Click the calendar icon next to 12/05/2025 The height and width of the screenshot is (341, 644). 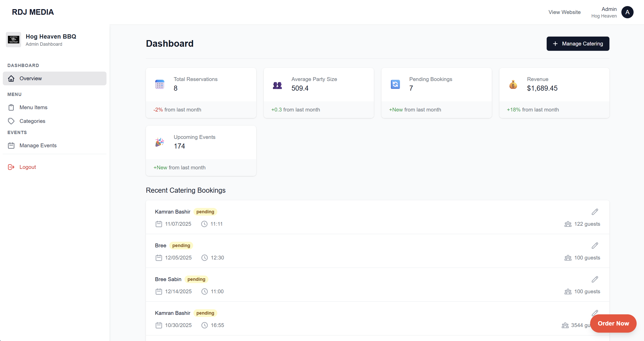(159, 257)
